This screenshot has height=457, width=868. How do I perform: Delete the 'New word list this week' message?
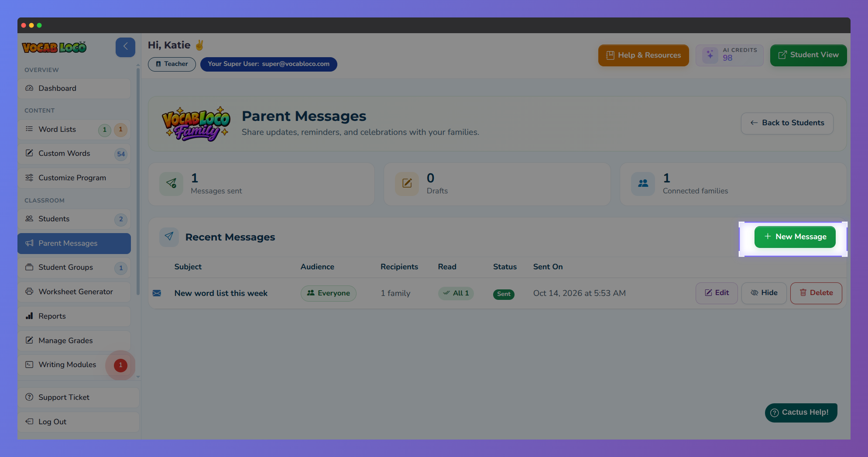[816, 293]
